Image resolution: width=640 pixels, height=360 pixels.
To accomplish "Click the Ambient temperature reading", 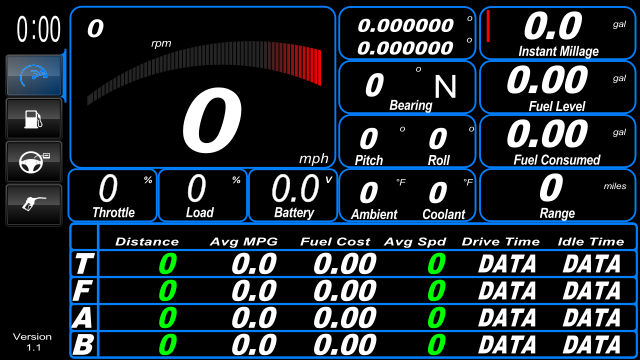I will coord(368,193).
